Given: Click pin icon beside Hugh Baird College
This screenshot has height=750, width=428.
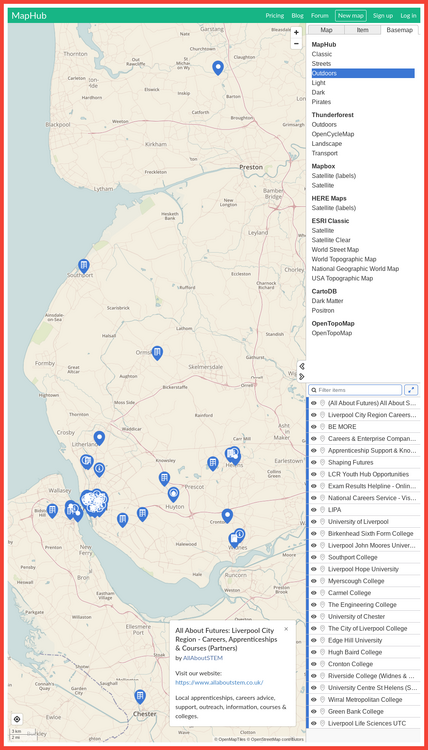Looking at the screenshot, I should 322,652.
